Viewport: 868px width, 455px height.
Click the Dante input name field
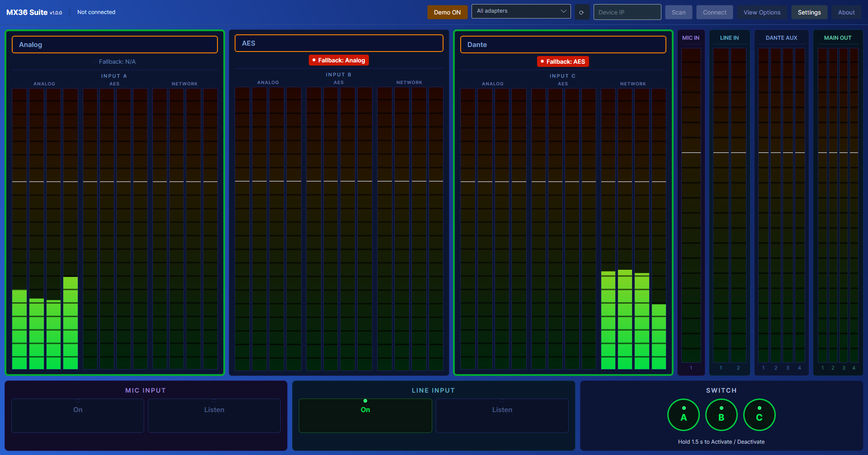[563, 45]
